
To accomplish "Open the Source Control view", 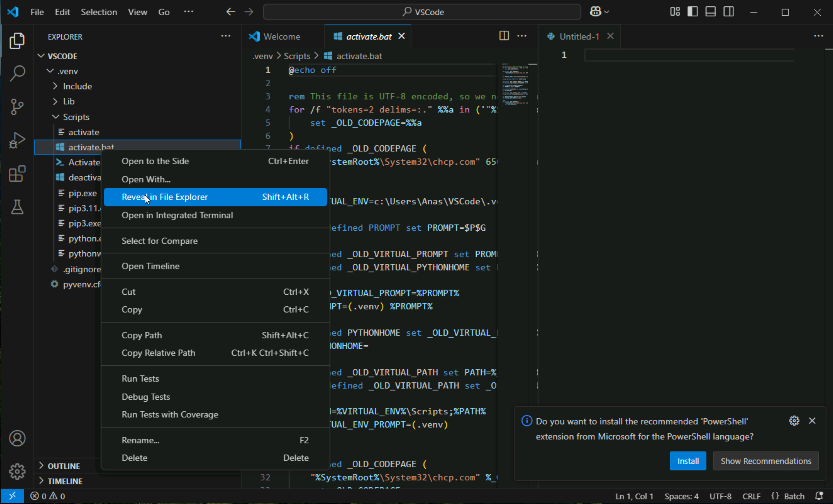I will [x=17, y=107].
